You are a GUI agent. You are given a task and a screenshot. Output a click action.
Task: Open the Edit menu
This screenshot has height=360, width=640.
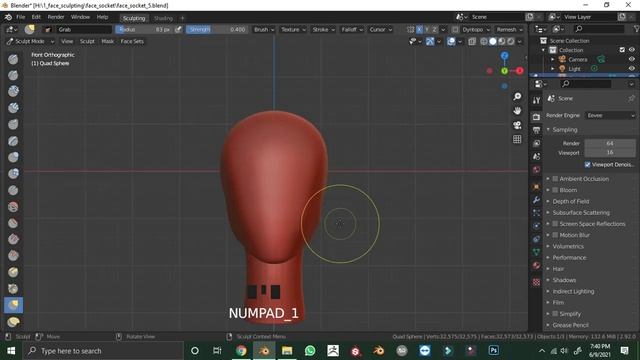click(x=36, y=17)
